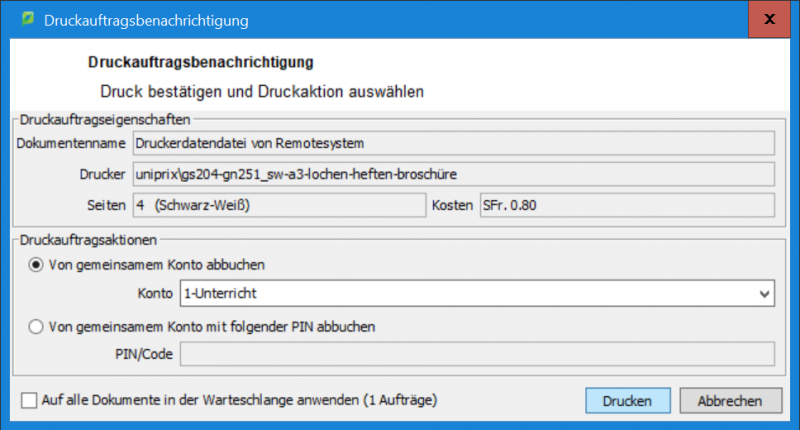The width and height of the screenshot is (800, 430).
Task: Select the Seiten field showing 4 (Schwarz-Weiß)
Action: 279,205
